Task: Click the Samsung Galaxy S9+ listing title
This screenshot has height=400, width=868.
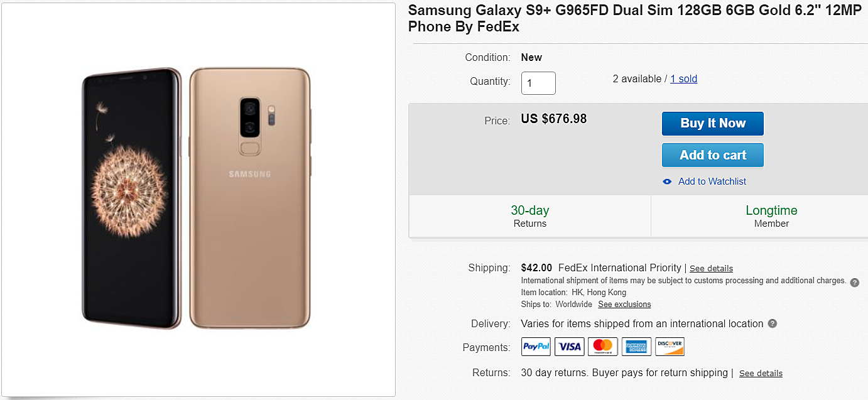Action: coord(628,19)
